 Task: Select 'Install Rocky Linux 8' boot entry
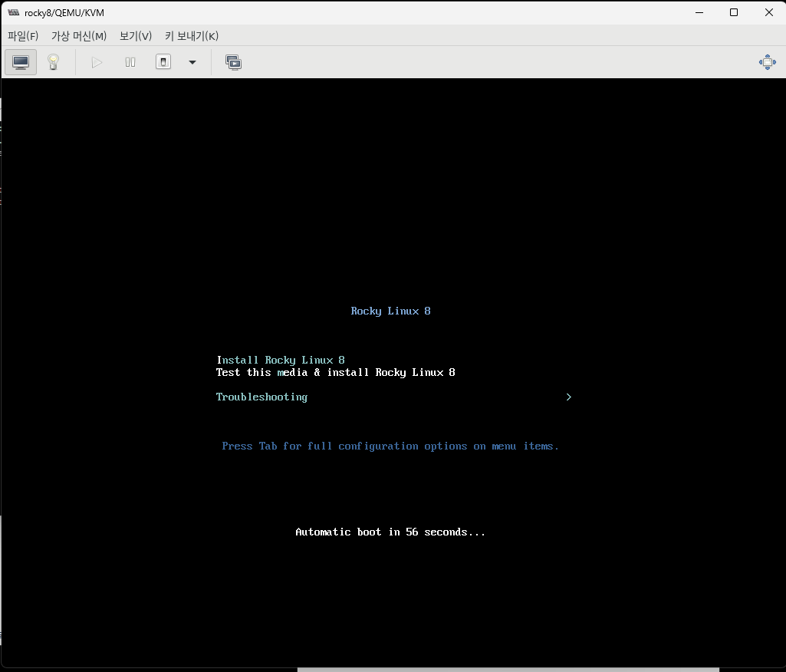[281, 360]
